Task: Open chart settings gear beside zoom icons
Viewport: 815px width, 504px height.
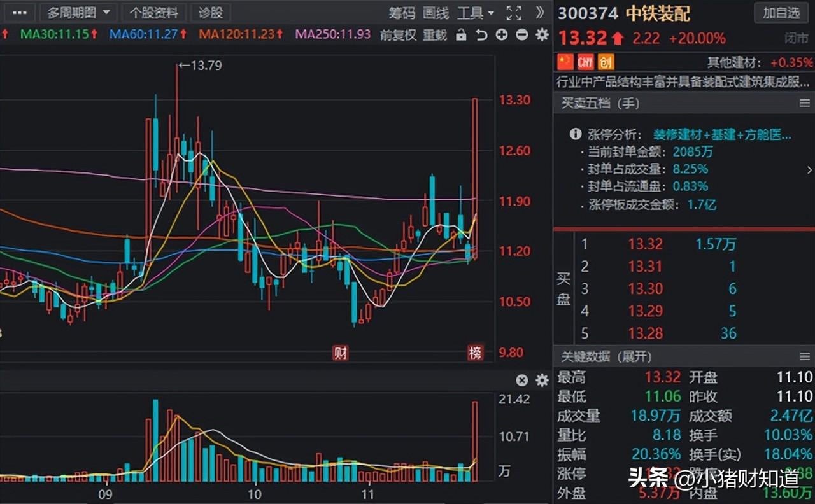Action: point(542,35)
